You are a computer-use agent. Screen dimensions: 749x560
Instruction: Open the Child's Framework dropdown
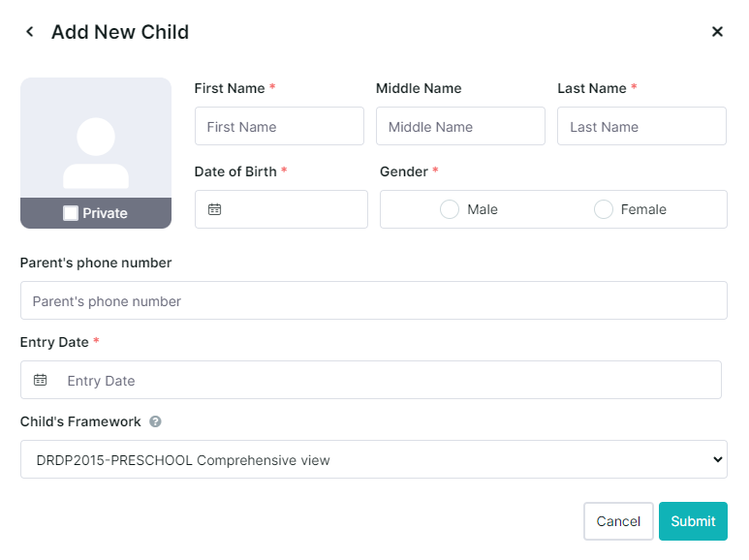(x=374, y=459)
